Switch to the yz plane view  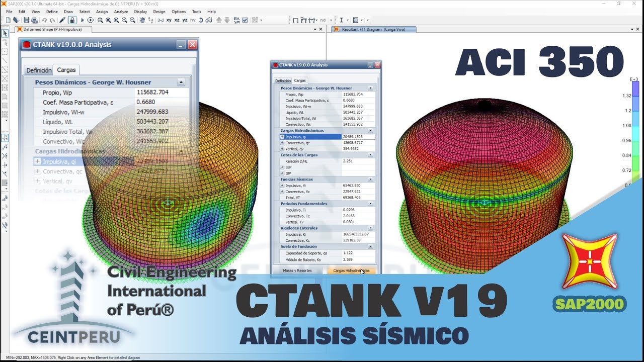(x=185, y=20)
